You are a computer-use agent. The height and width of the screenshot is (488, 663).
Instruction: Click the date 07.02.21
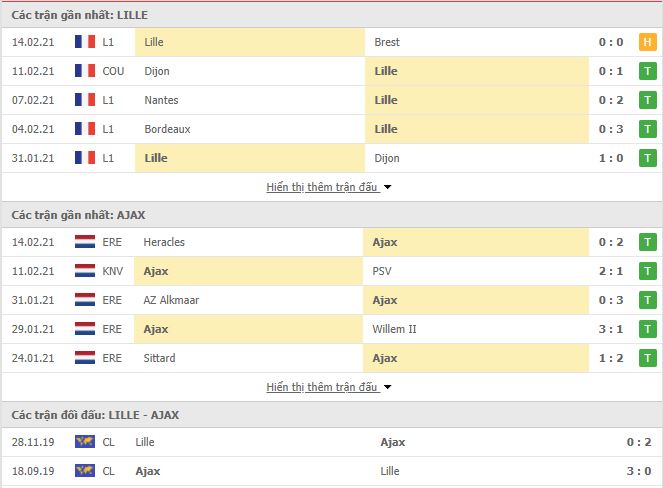point(33,100)
